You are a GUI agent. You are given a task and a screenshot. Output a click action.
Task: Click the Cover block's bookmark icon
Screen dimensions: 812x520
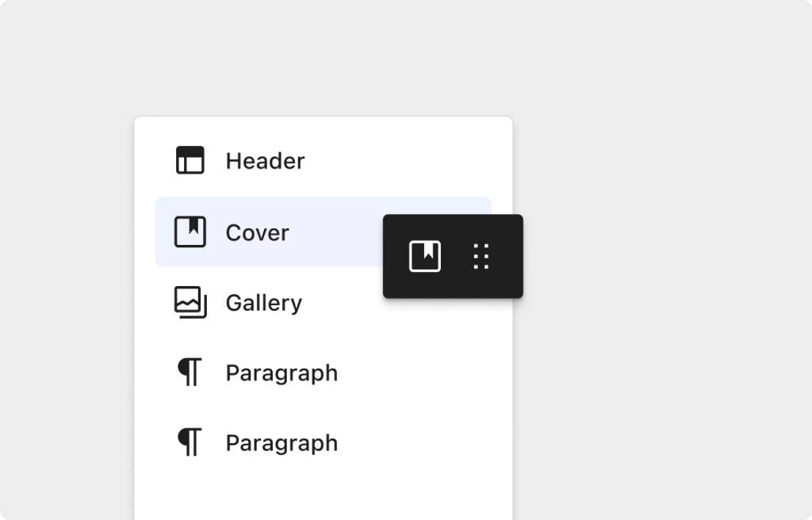[190, 231]
